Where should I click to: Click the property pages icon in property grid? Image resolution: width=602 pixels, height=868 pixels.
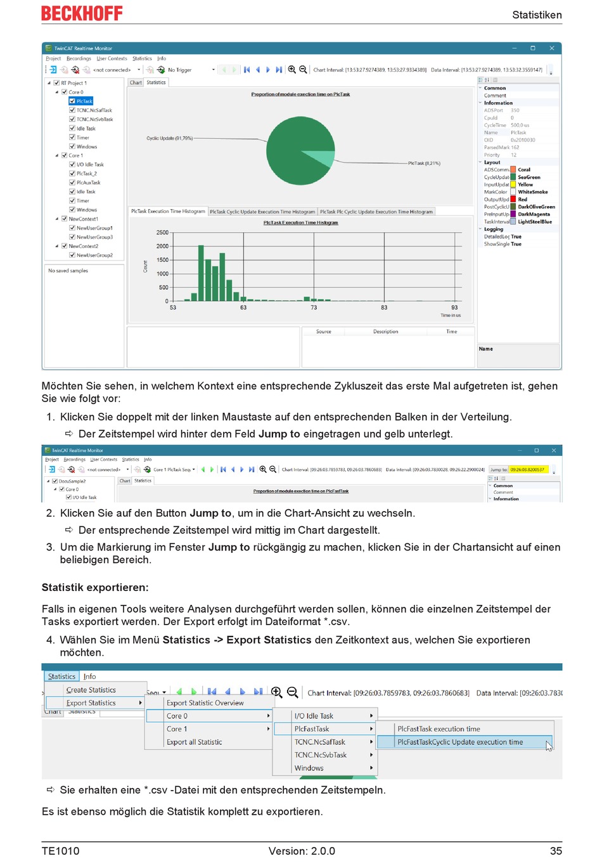(x=495, y=80)
